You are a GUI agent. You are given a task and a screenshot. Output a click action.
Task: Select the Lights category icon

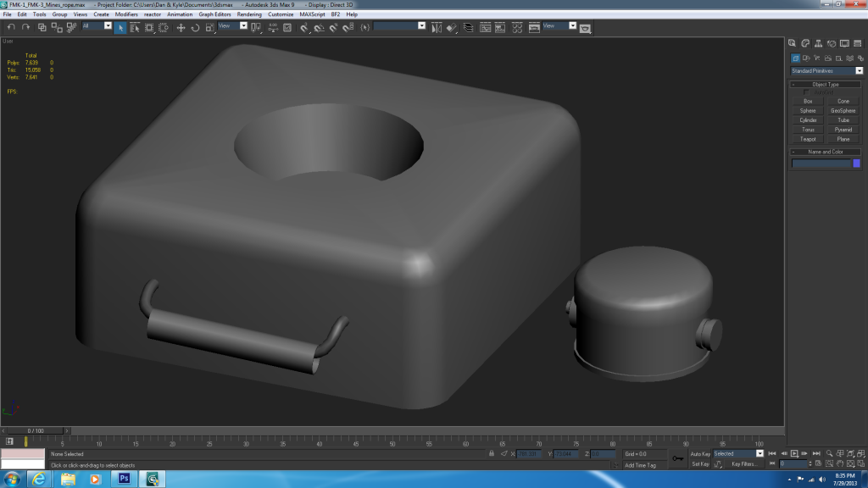[819, 58]
